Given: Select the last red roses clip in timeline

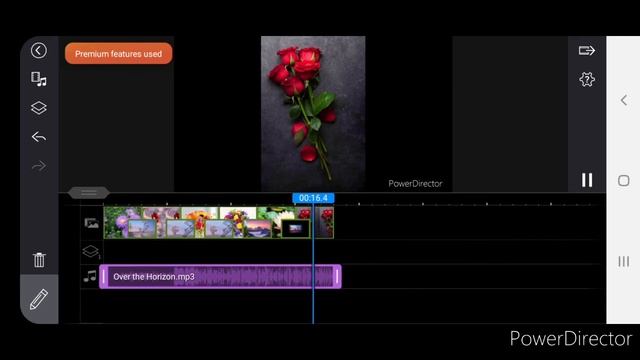Looking at the screenshot, I should click(325, 222).
